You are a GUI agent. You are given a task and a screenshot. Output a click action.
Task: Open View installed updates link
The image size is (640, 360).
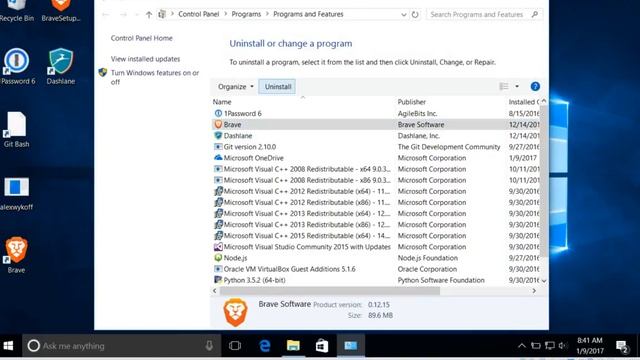(x=145, y=59)
